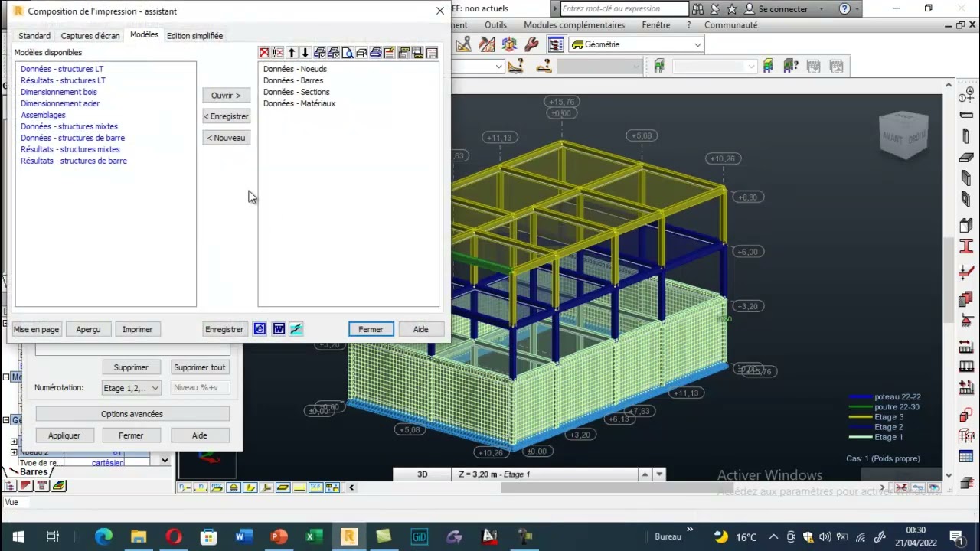Switch to the Edition simplifiée tab
Viewport: 980px width, 551px height.
(194, 36)
